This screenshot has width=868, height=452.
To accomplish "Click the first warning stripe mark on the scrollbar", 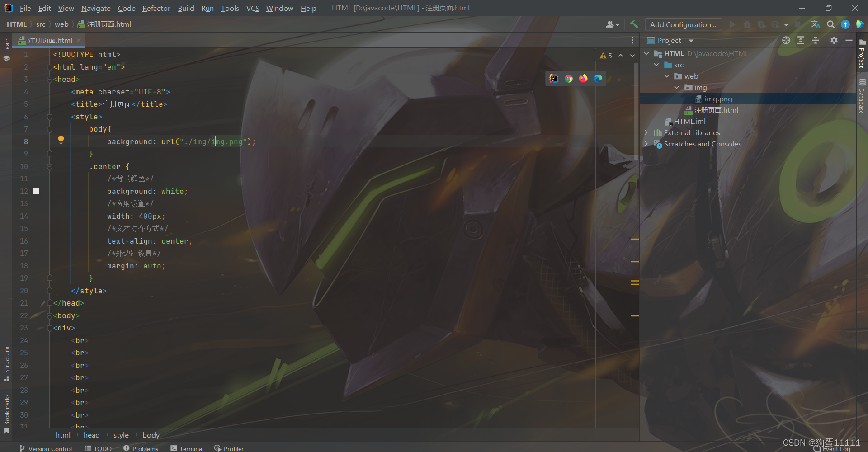I will coord(635,239).
